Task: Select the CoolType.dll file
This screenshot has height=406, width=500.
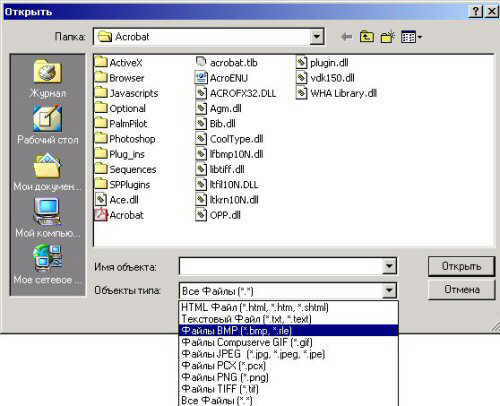Action: pyautogui.click(x=229, y=139)
